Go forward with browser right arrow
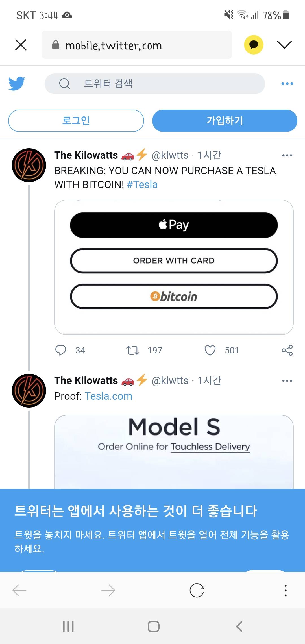Screen dimensions: 305x644 [x=108, y=590]
